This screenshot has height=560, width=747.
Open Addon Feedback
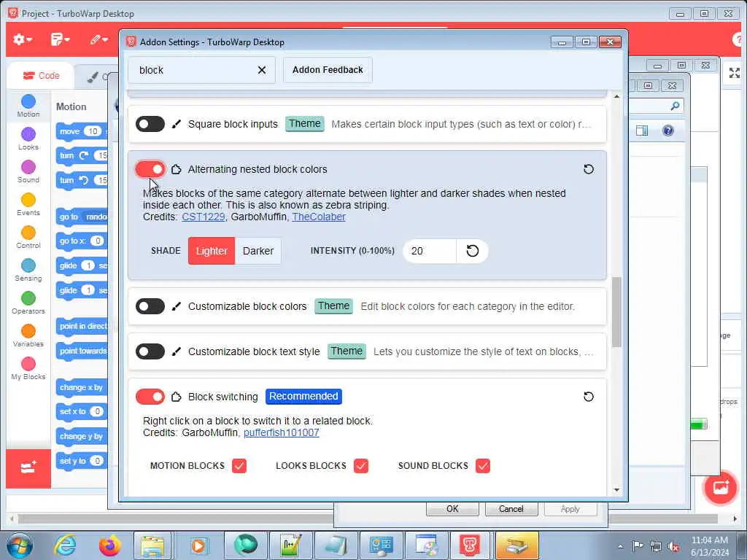click(x=328, y=70)
